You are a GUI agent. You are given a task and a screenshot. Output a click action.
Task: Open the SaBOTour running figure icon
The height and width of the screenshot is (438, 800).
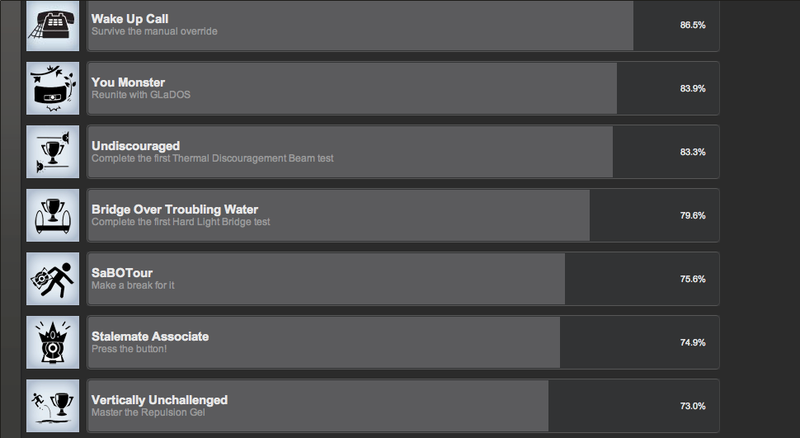(53, 279)
